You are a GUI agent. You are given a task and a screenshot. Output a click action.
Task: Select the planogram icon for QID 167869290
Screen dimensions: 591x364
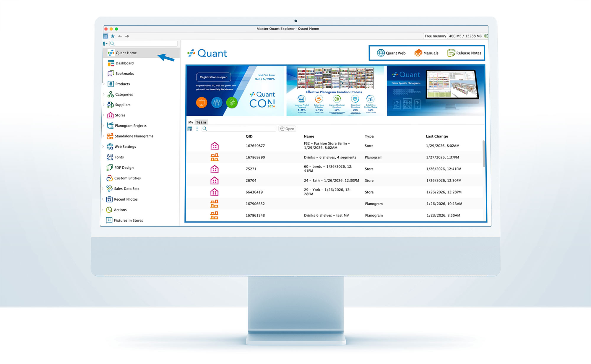tap(215, 157)
